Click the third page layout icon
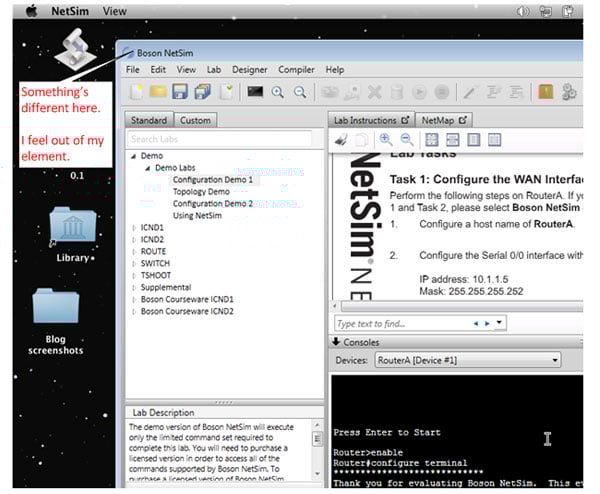 (473, 140)
